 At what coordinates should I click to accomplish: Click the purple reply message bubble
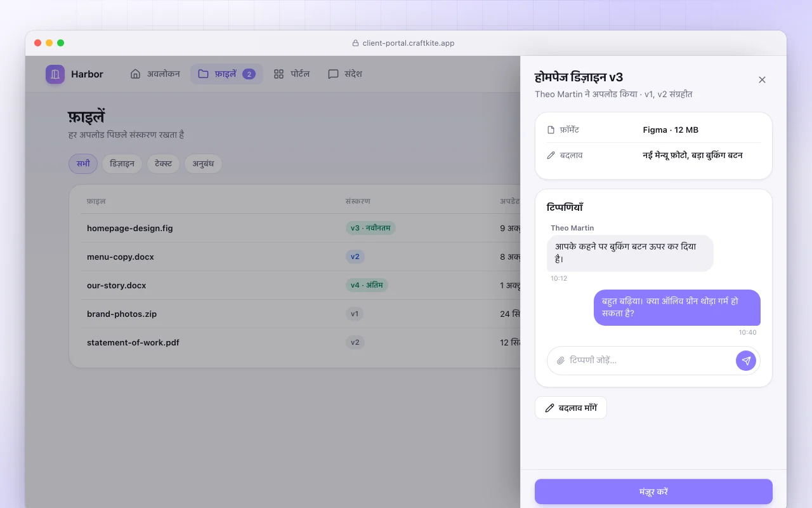click(x=677, y=308)
